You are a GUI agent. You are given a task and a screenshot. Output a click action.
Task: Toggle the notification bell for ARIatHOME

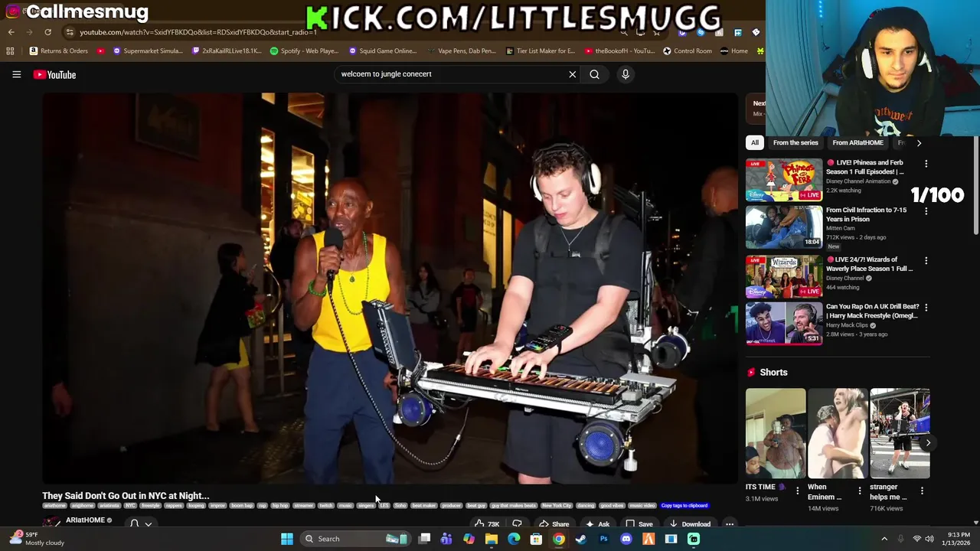135,523
